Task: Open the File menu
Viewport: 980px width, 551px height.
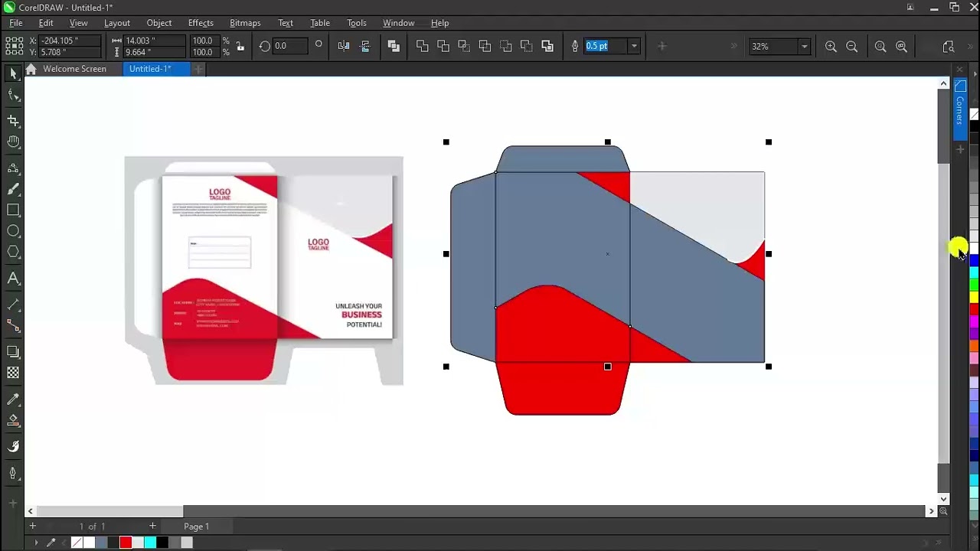Action: coord(15,23)
